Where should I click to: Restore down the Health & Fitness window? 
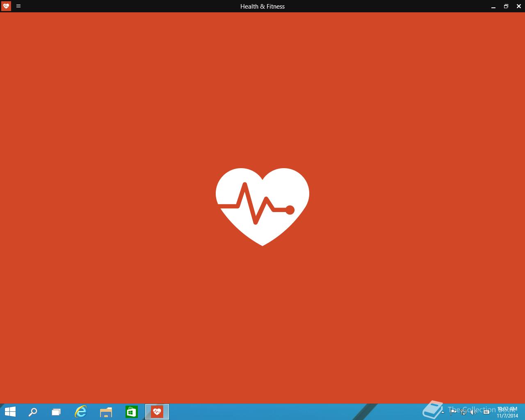pyautogui.click(x=506, y=6)
